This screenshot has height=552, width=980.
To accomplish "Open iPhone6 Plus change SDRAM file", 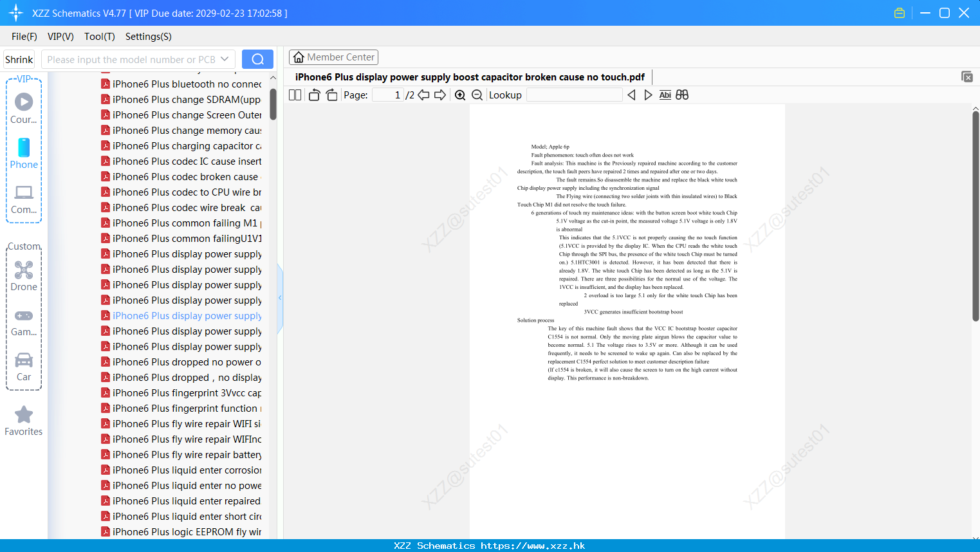I will click(181, 100).
